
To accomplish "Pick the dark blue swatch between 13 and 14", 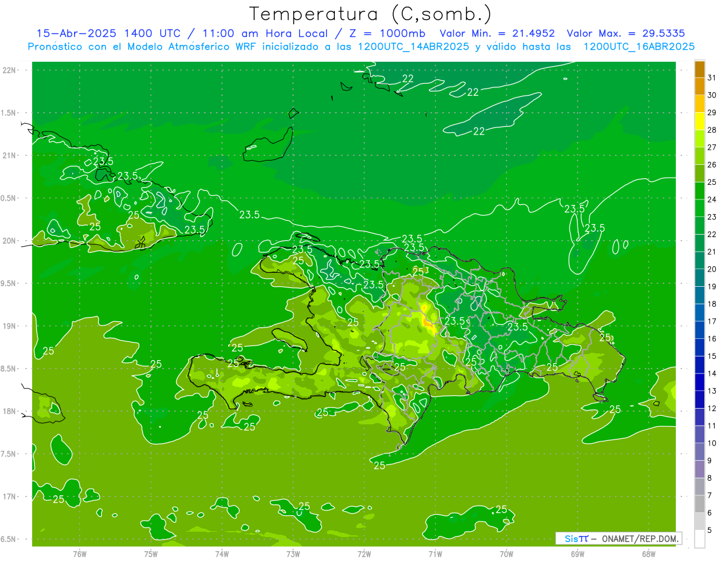I will 699,382.
